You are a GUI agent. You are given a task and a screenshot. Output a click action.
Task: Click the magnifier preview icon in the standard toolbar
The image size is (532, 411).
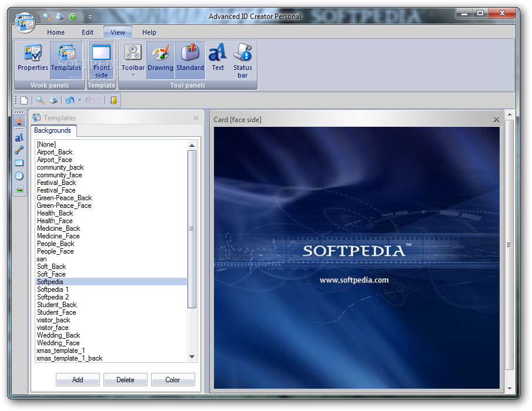pos(41,100)
